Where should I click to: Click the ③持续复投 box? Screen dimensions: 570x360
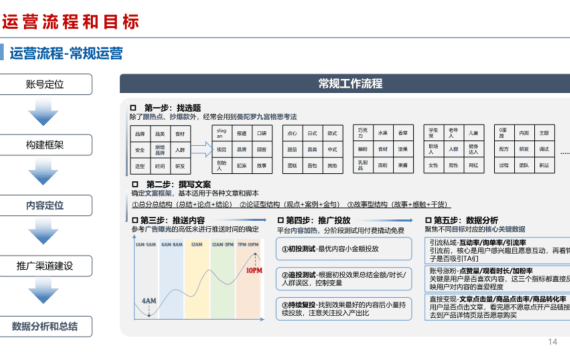point(344,309)
